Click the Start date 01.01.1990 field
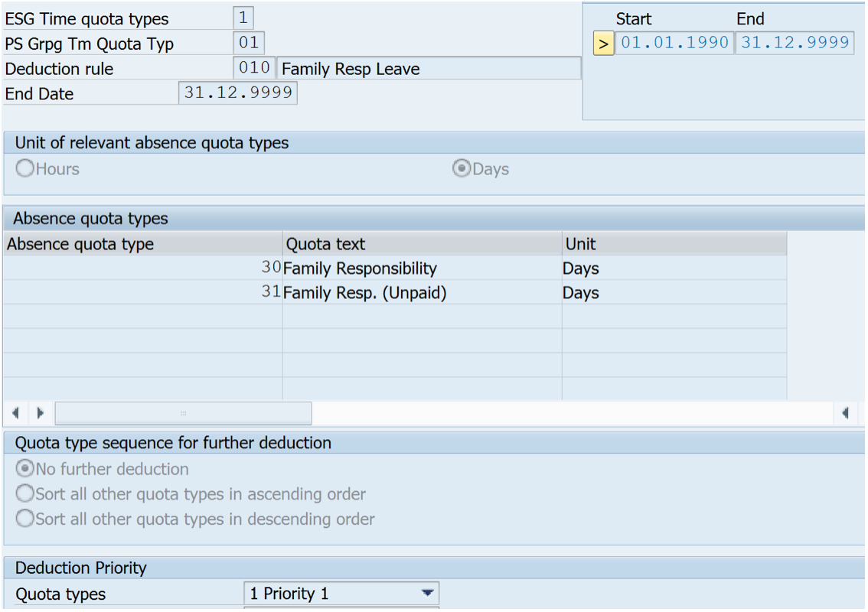The width and height of the screenshot is (868, 612). pyautogui.click(x=674, y=43)
